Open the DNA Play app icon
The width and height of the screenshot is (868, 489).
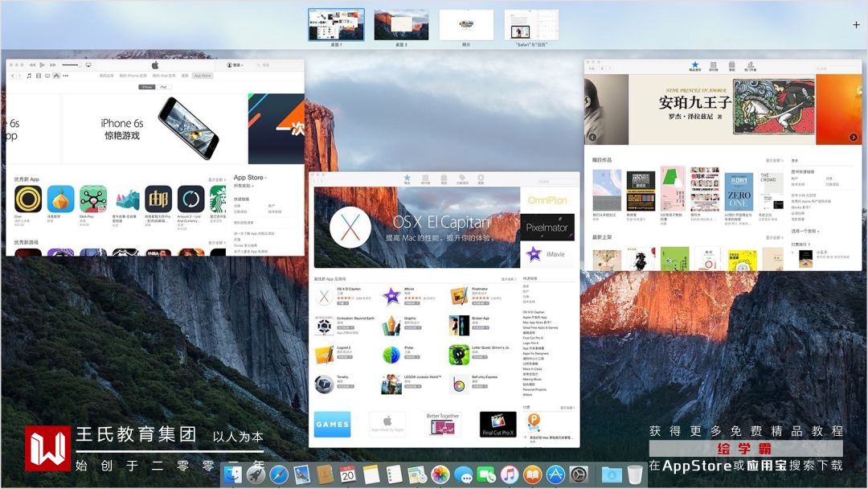coord(93,199)
